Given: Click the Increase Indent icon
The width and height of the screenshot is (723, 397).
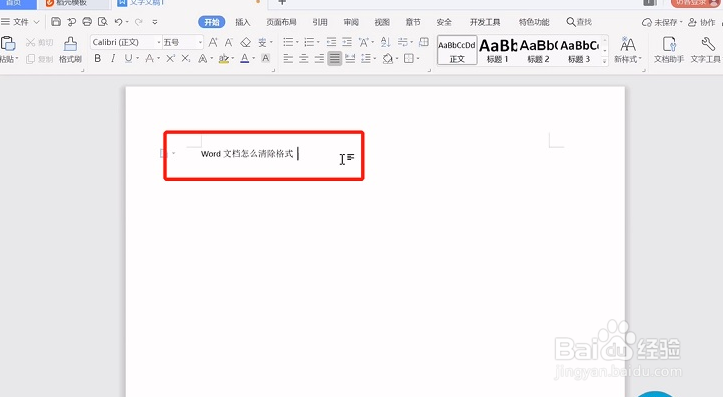Looking at the screenshot, I should (347, 42).
